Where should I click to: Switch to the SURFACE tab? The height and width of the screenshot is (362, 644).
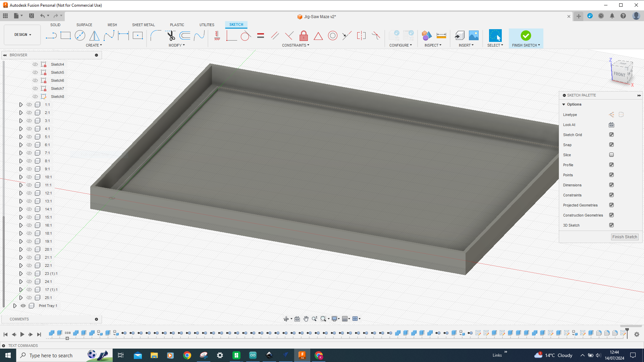[x=84, y=25]
